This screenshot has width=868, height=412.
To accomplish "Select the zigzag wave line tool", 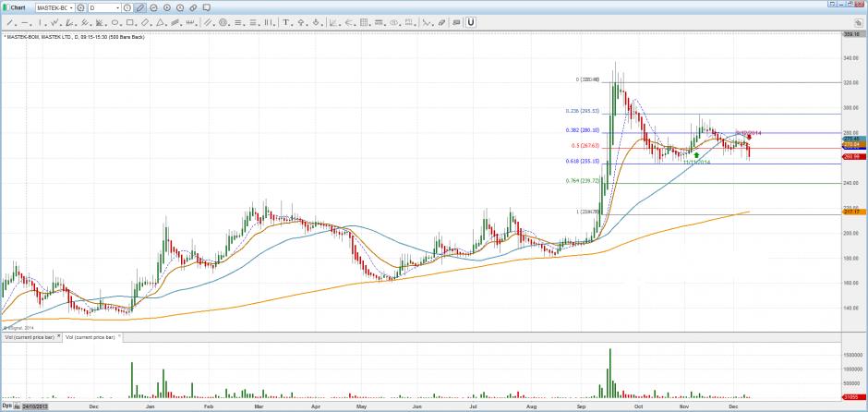I will (x=54, y=23).
